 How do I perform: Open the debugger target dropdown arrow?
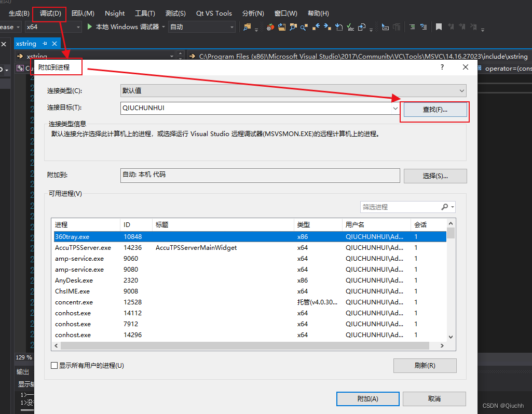tap(163, 27)
